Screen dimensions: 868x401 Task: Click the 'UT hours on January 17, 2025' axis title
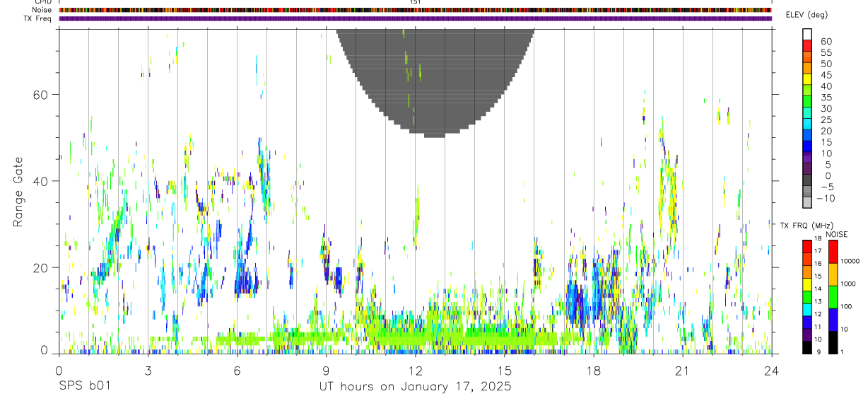point(415,388)
